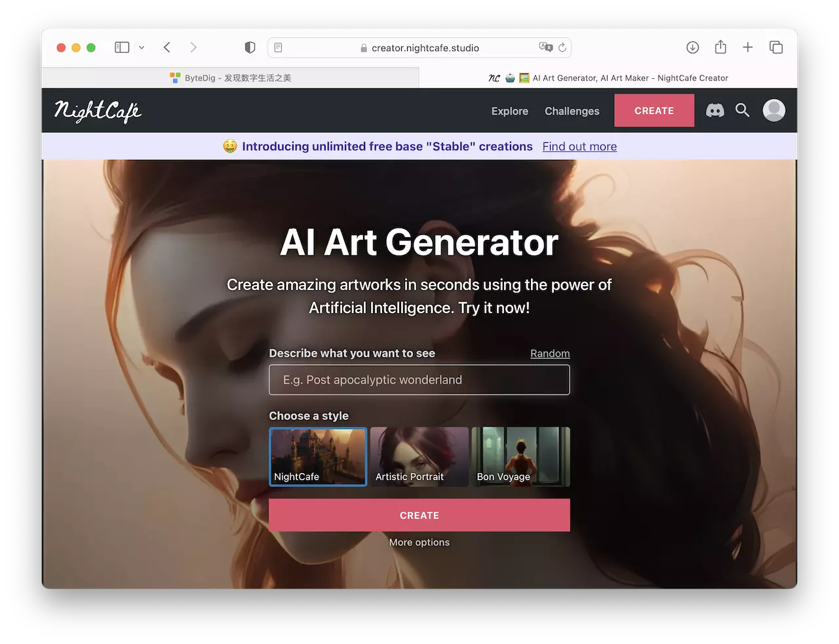Click the unlimited free Stable creations banner text
This screenshot has height=644, width=839.
click(x=387, y=147)
